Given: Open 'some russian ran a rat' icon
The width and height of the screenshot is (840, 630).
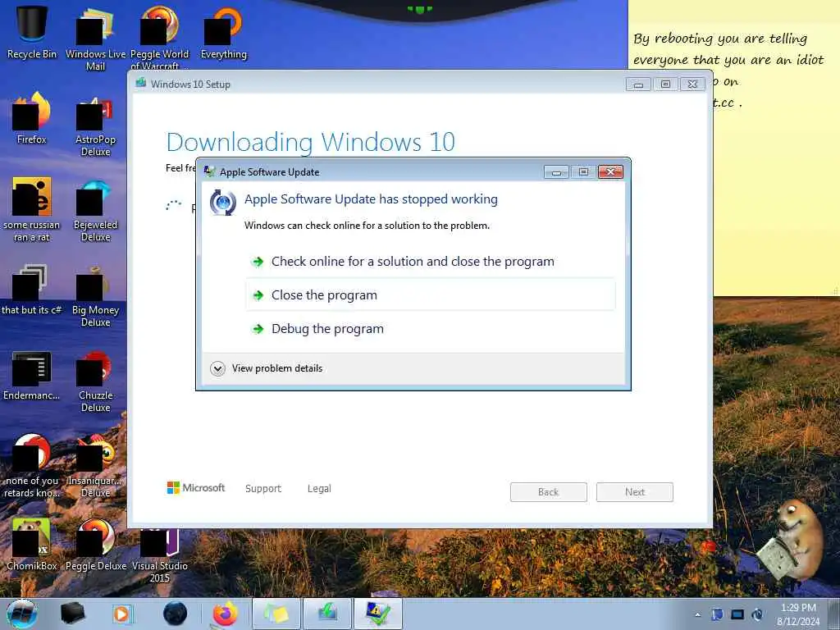Looking at the screenshot, I should coord(32,209).
